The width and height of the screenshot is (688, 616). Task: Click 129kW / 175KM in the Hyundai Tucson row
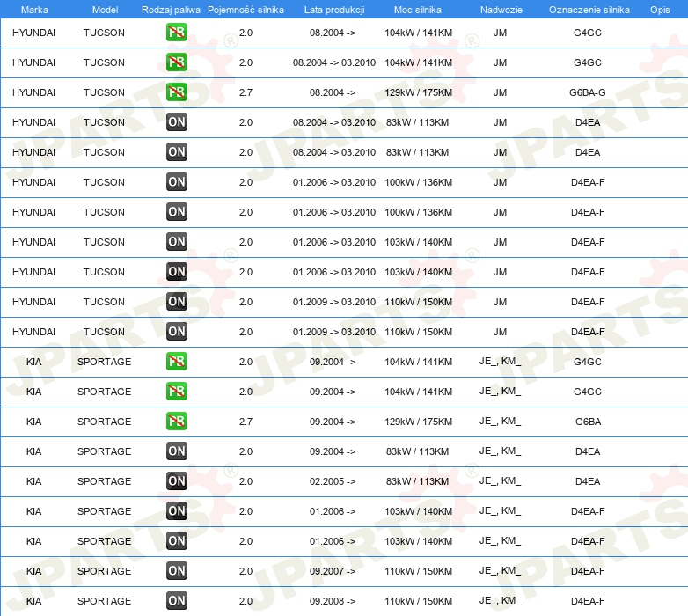point(418,92)
